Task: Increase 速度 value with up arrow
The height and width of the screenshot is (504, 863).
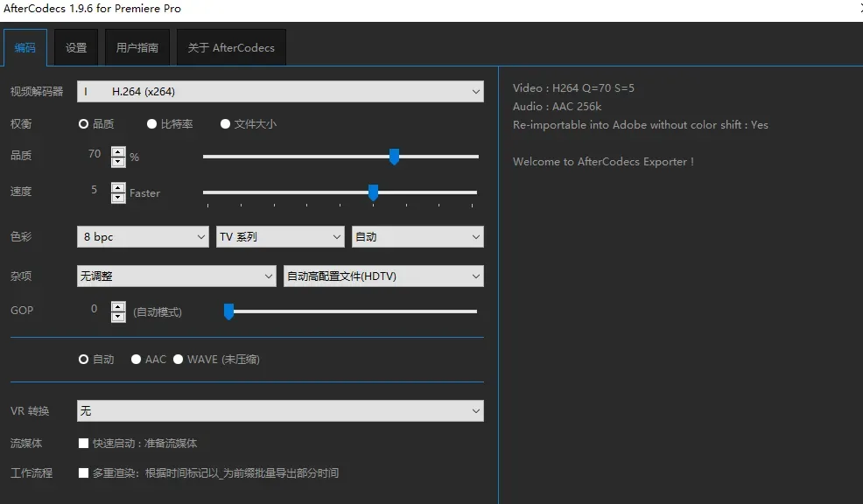Action: [118, 187]
